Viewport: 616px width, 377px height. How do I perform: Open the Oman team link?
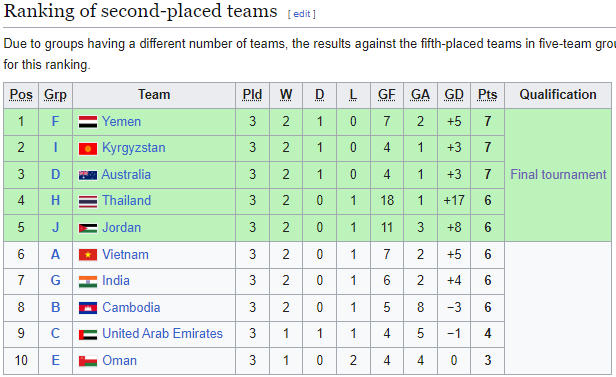coord(119,360)
